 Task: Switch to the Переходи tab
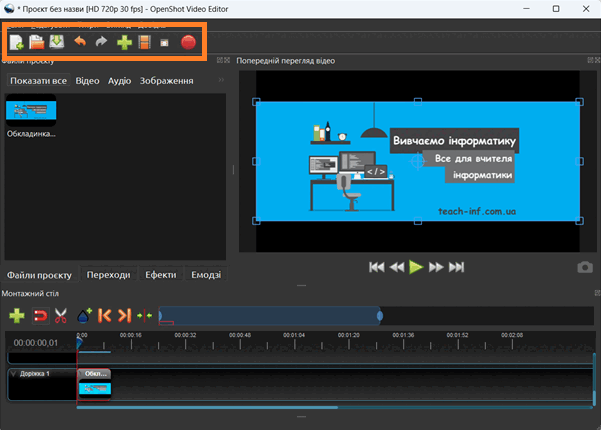(108, 275)
